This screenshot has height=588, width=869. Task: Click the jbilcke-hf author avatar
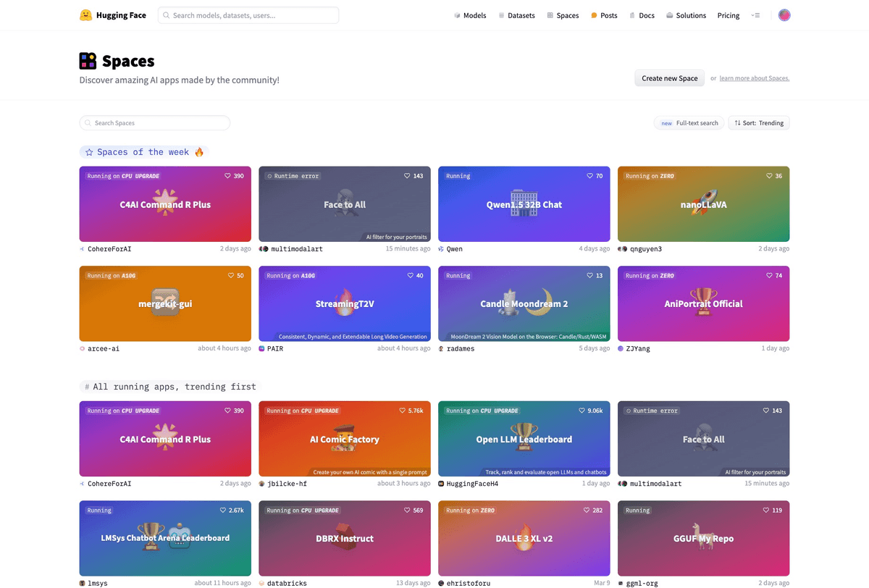[261, 484]
